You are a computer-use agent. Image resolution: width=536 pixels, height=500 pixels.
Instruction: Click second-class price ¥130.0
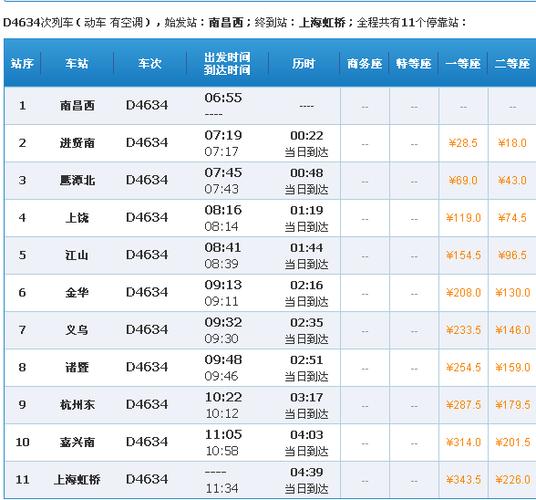point(513,293)
